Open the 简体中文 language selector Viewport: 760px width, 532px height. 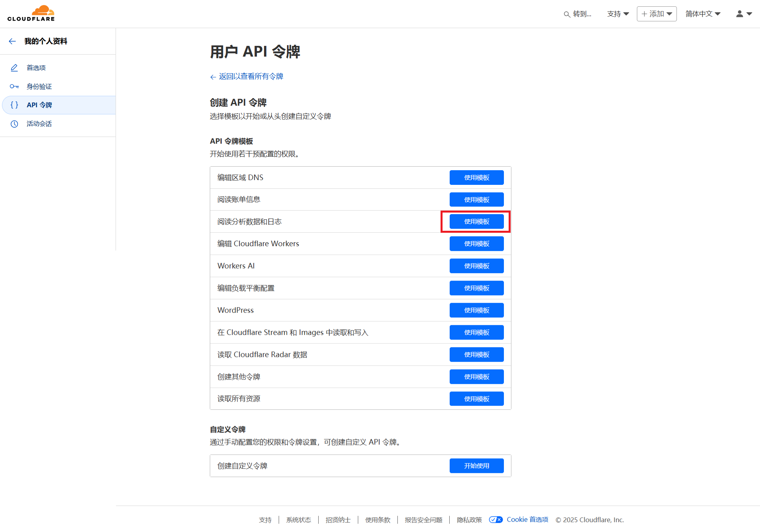pyautogui.click(x=703, y=14)
